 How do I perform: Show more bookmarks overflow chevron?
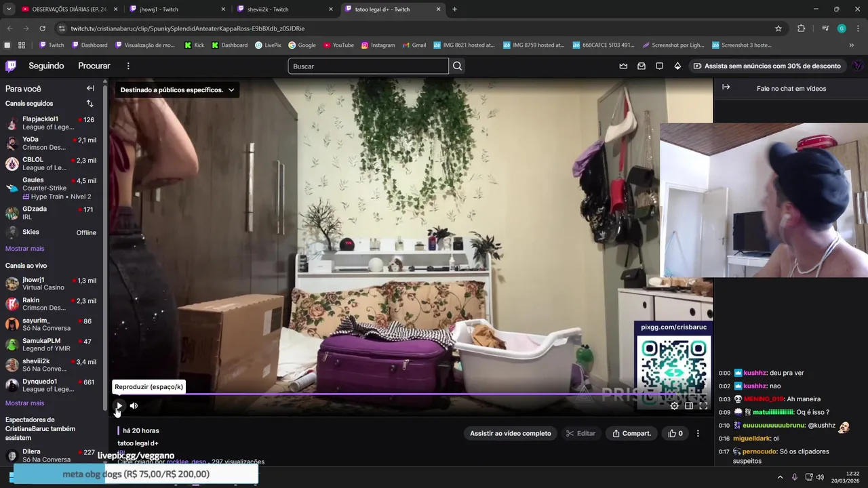(852, 45)
